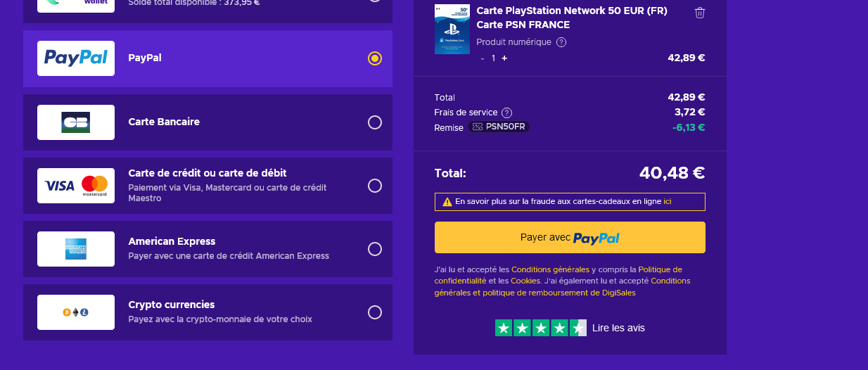The width and height of the screenshot is (868, 370).
Task: Click Lire les avis link
Action: (618, 328)
